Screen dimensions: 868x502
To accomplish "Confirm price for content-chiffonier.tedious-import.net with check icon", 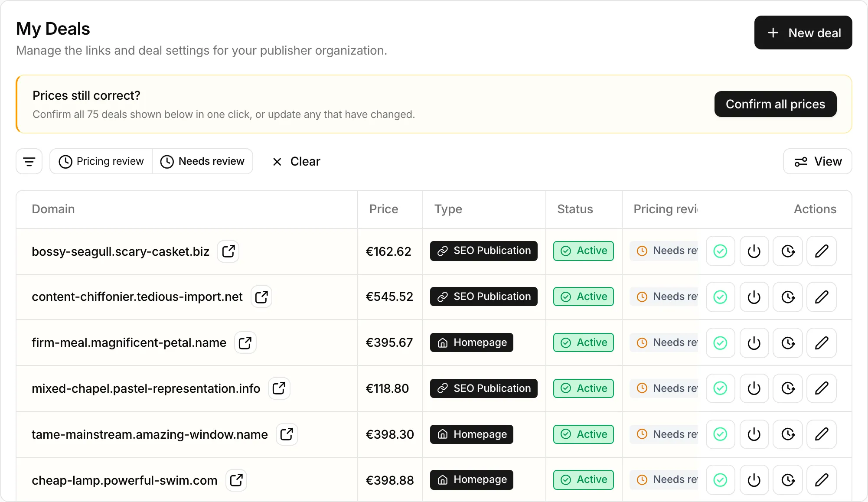I will tap(720, 297).
